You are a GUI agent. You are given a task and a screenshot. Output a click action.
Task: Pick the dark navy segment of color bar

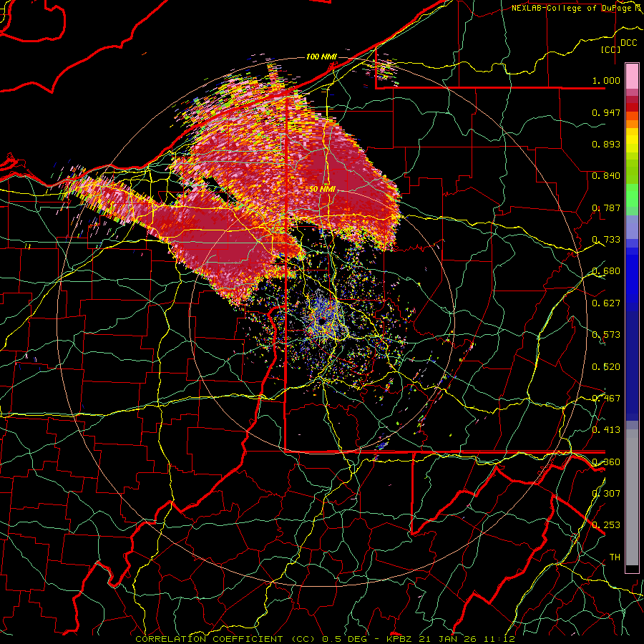point(632,364)
